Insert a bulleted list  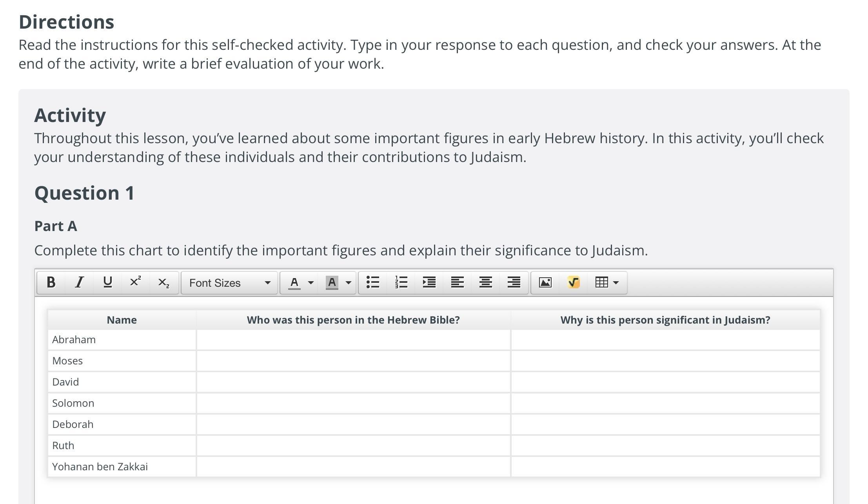click(373, 282)
